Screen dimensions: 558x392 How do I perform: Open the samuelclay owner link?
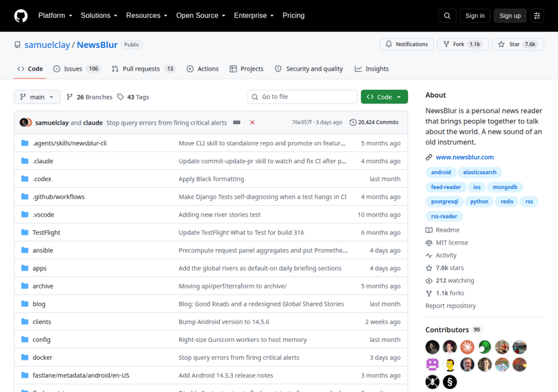(47, 45)
